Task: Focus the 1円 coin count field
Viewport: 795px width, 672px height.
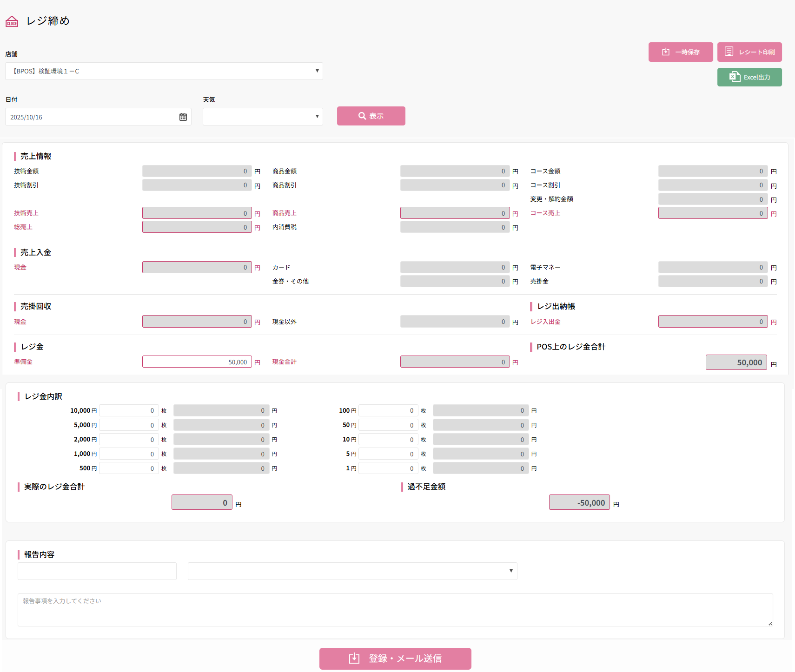Action: [388, 468]
